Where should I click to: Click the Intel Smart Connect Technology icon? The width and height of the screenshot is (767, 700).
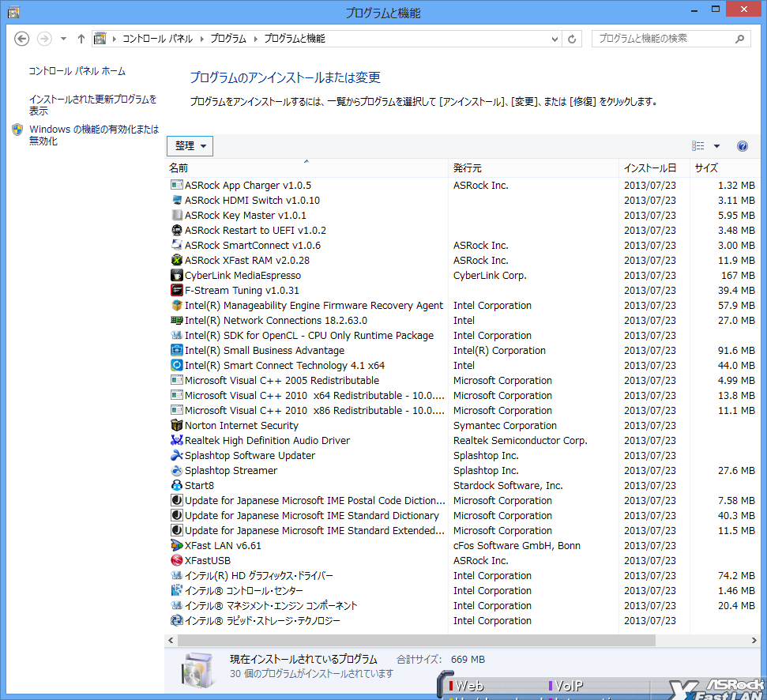pos(177,366)
